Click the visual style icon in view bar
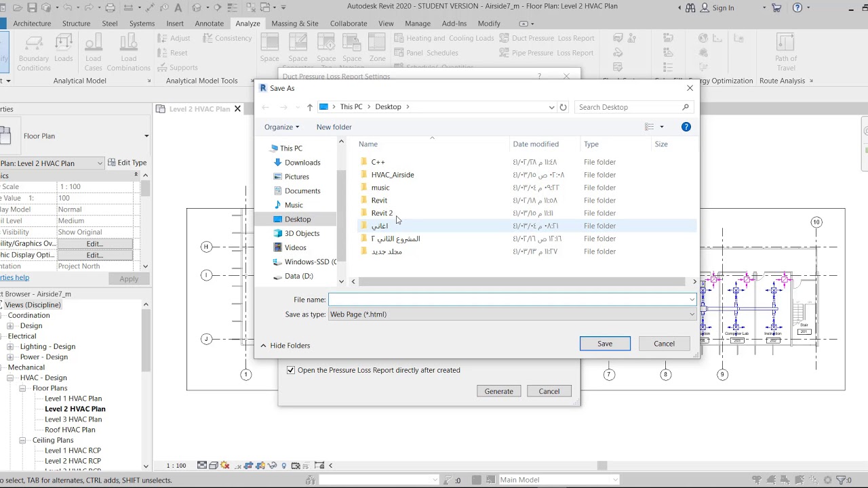The width and height of the screenshot is (868, 488). 213,466
